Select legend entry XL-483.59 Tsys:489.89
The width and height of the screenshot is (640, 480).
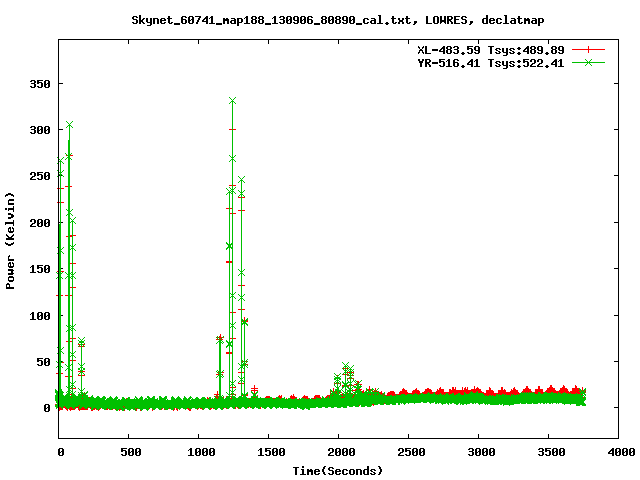pyautogui.click(x=491, y=50)
